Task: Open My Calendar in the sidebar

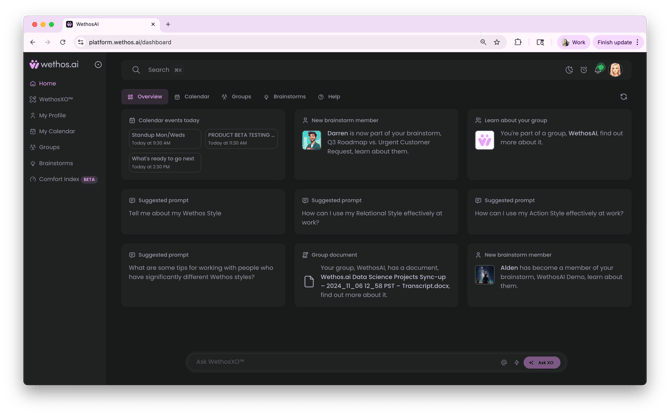Action: (x=53, y=132)
